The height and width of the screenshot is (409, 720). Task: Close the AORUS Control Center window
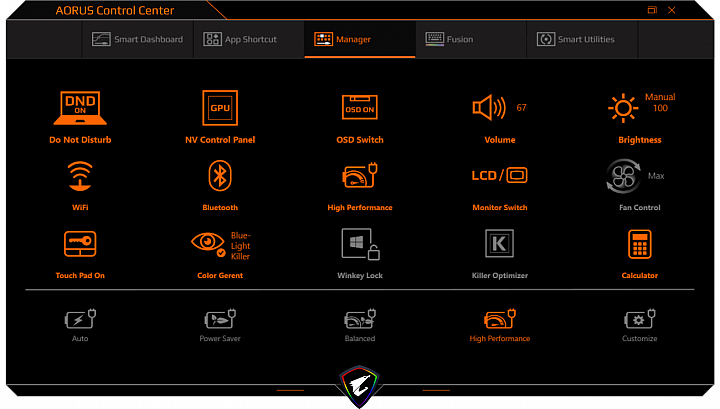pos(672,10)
